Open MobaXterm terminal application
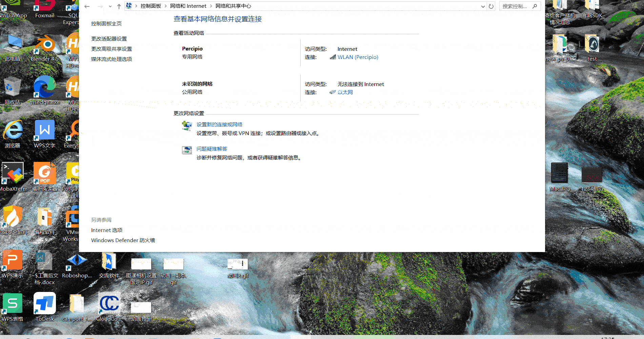This screenshot has height=339, width=644. coord(13,173)
